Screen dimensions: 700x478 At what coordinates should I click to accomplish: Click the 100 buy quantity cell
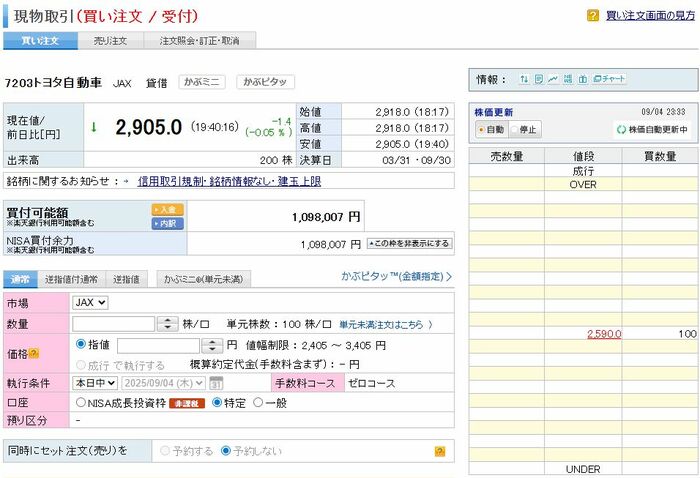click(660, 334)
